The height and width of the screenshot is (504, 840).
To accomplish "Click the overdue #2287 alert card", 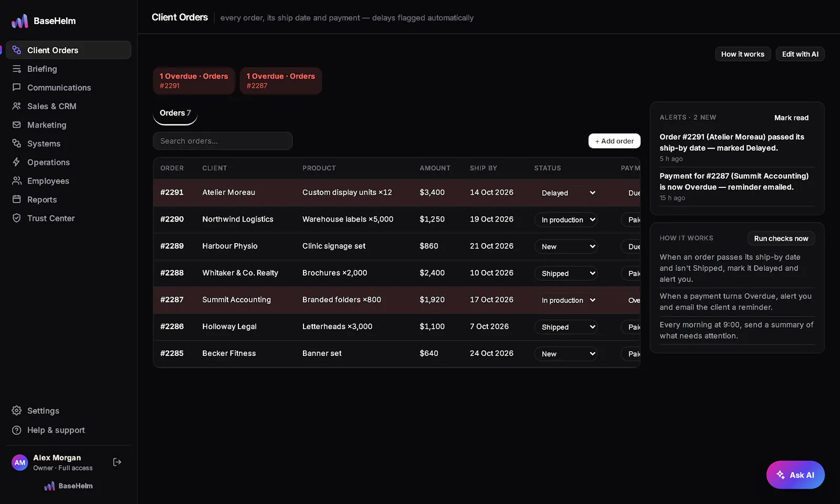I will click(x=281, y=81).
